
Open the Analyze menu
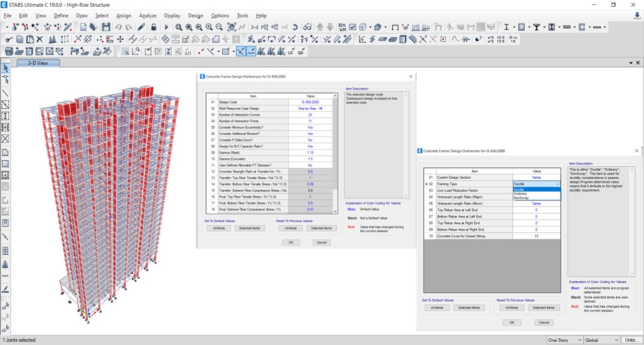pos(148,16)
